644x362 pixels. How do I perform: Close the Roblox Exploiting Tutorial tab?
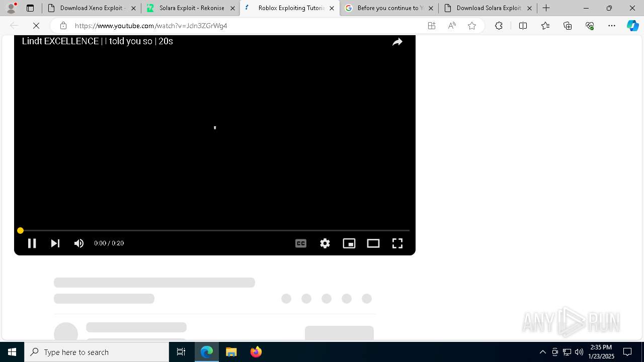pos(332,8)
